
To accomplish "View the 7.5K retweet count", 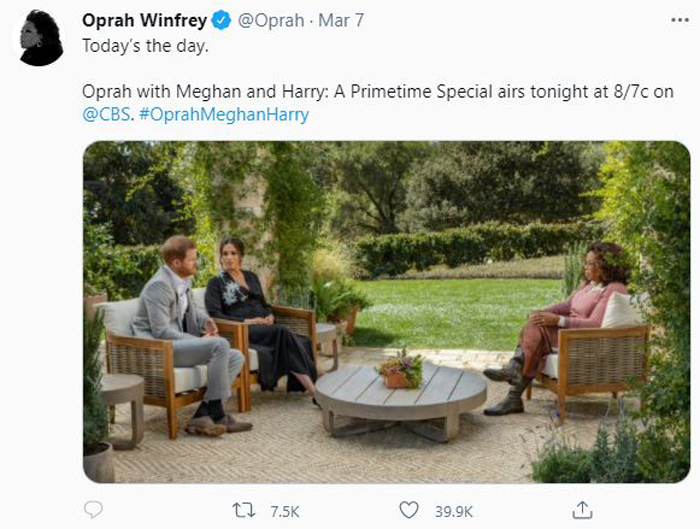I will pyautogui.click(x=284, y=511).
